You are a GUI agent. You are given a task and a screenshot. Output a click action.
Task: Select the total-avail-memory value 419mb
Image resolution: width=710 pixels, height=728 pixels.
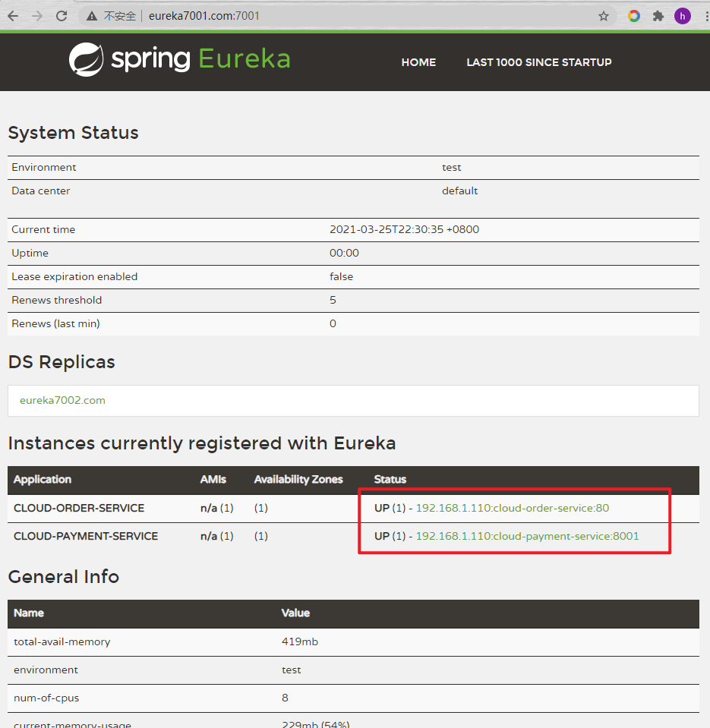299,641
